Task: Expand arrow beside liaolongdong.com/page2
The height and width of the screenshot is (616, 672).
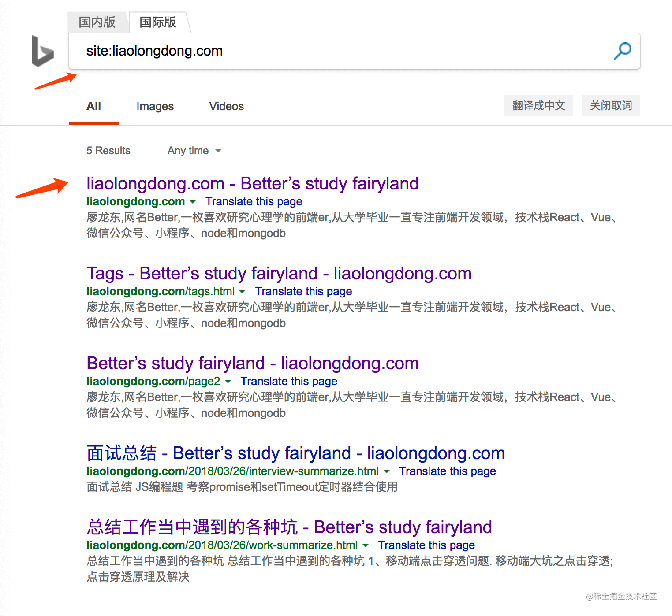Action: [x=228, y=382]
